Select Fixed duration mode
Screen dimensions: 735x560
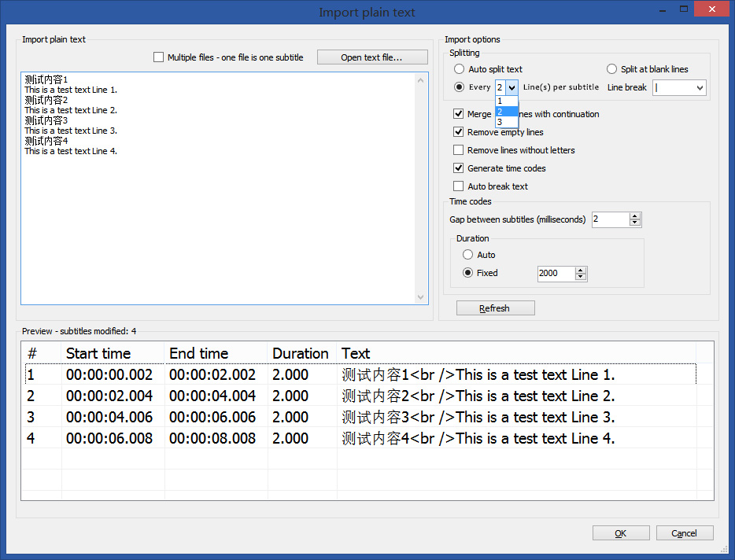468,273
